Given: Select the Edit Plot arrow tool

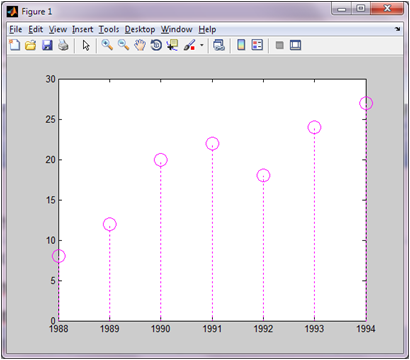Looking at the screenshot, I should (x=86, y=45).
